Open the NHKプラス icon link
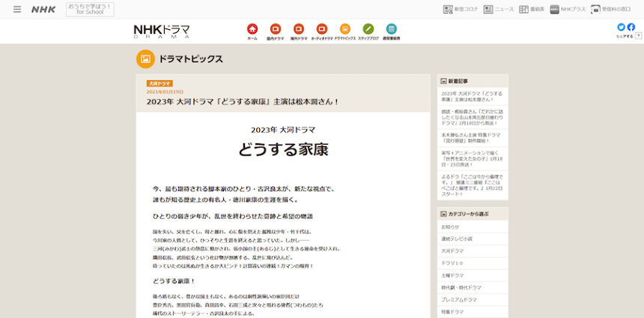644x318 pixels. (x=568, y=10)
